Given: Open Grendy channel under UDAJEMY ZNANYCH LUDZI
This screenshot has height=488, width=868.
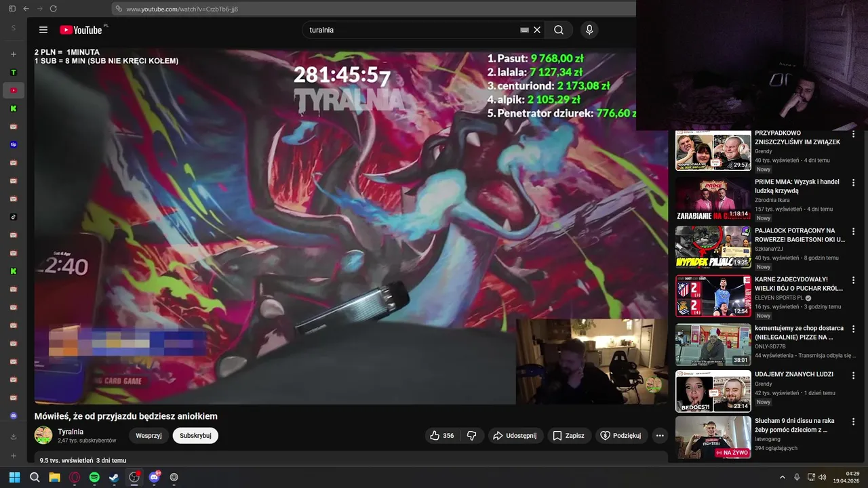Looking at the screenshot, I should (x=764, y=384).
